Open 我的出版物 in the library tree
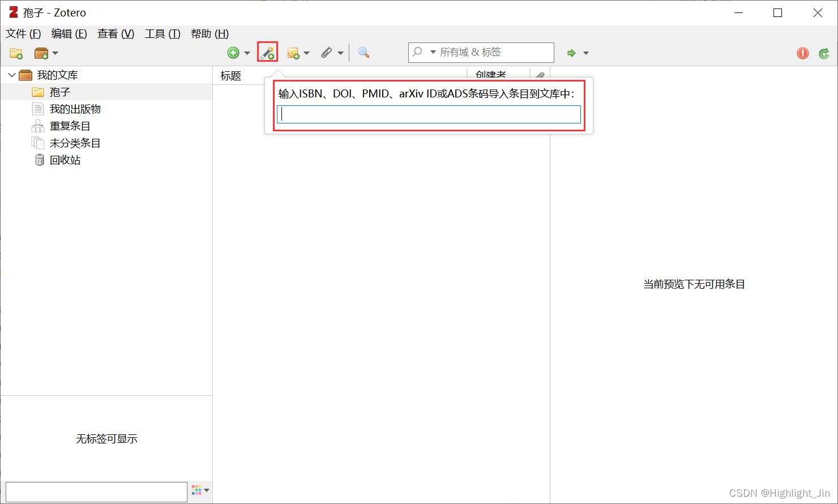 tap(75, 109)
